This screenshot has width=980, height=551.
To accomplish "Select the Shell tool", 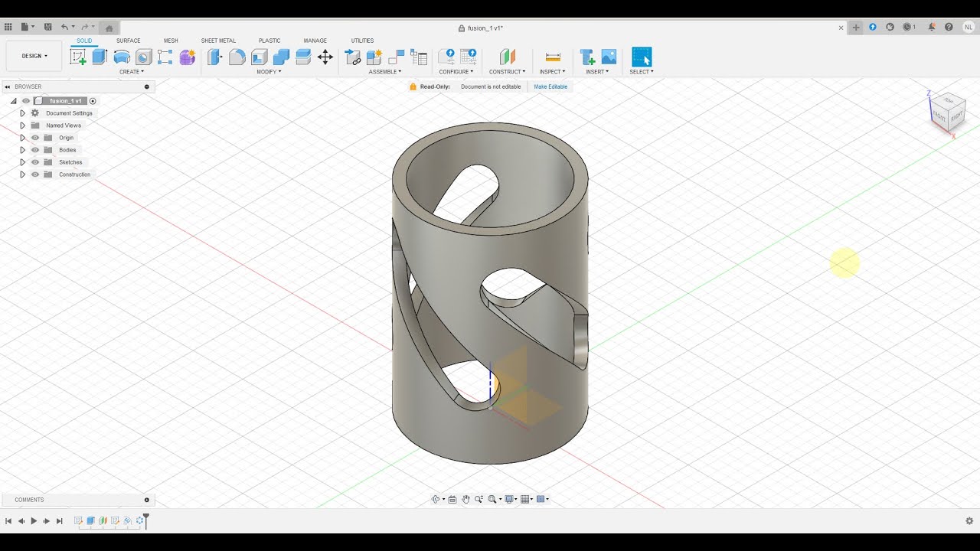I will coord(260,57).
